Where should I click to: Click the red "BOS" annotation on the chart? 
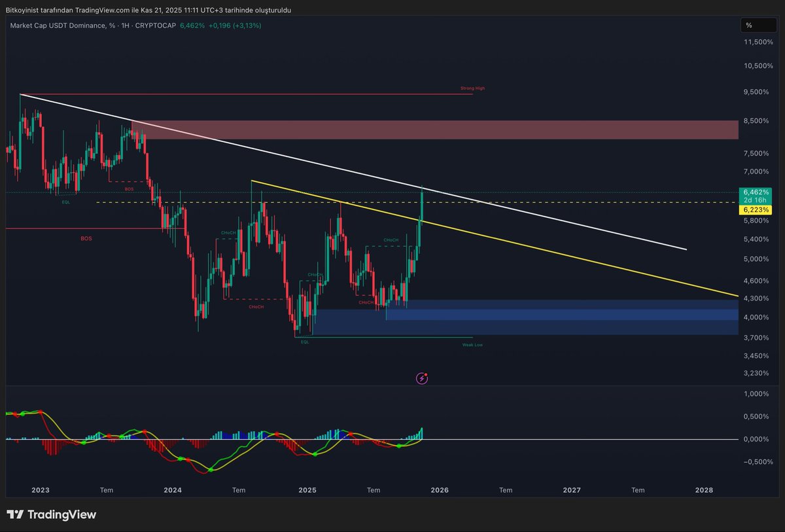click(85, 238)
